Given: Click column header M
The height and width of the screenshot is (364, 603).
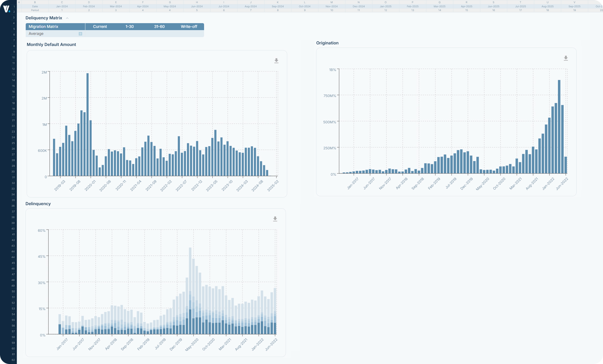Looking at the screenshot, I should coord(332,2).
